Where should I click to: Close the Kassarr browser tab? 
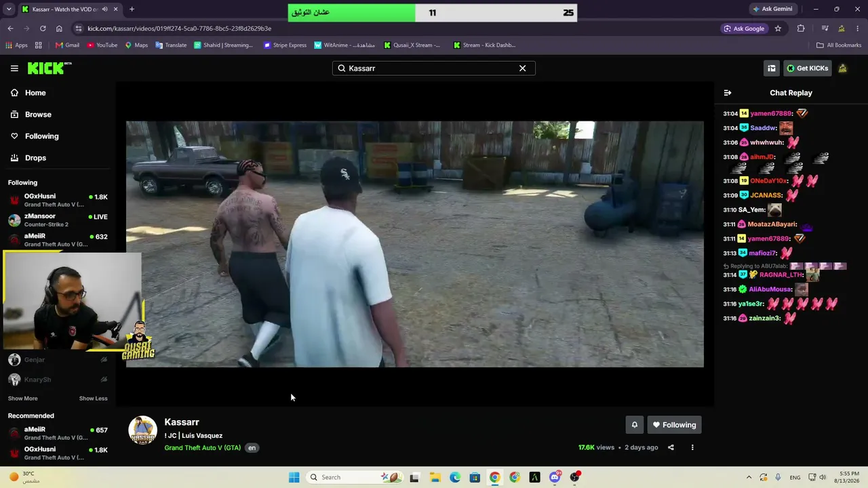116,9
